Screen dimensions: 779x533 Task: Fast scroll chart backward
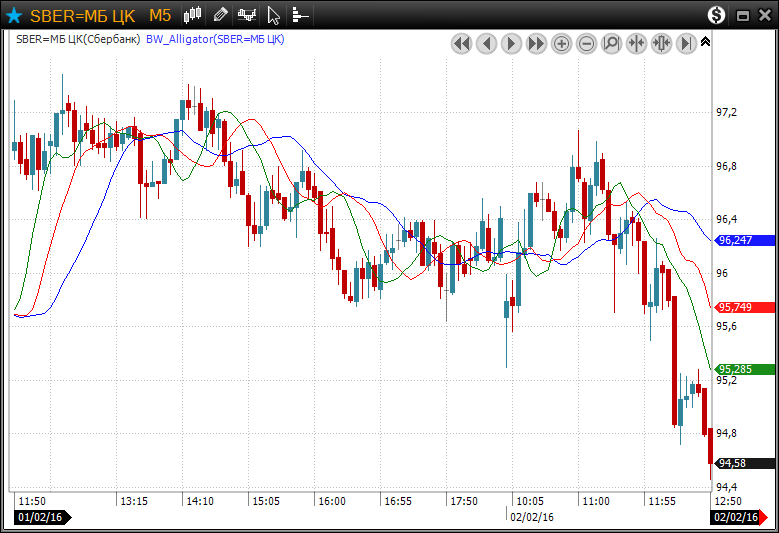tap(461, 43)
